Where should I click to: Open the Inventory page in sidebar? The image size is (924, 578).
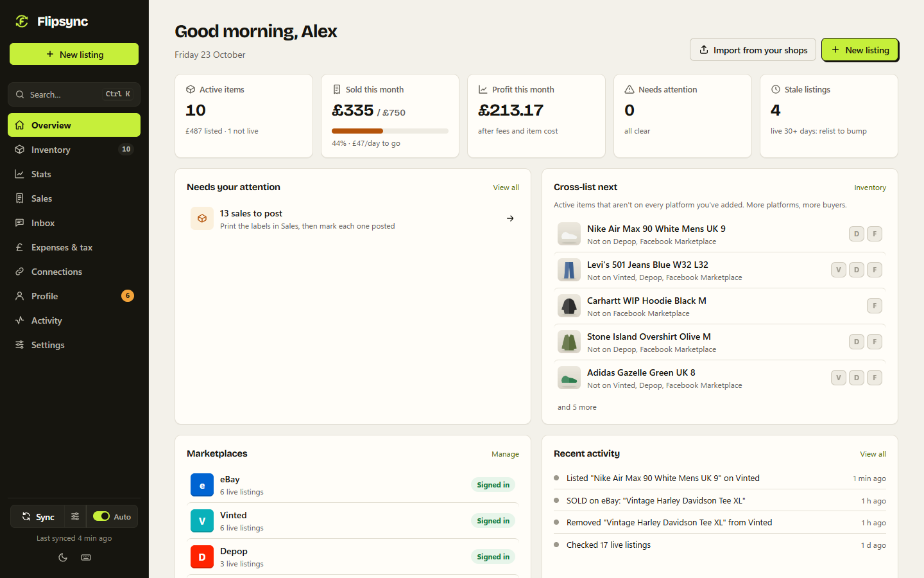(74, 150)
